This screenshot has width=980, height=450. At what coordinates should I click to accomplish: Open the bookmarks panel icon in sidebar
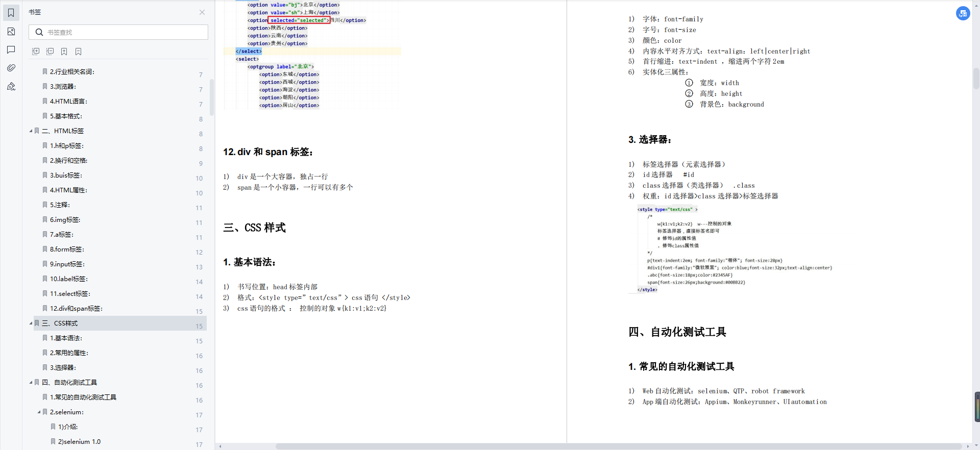point(11,13)
